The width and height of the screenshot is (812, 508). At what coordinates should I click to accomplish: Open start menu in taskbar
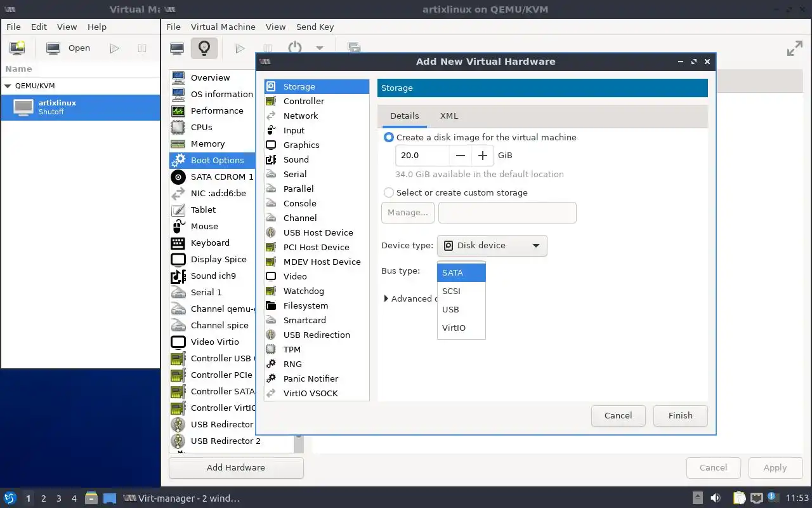[10, 498]
